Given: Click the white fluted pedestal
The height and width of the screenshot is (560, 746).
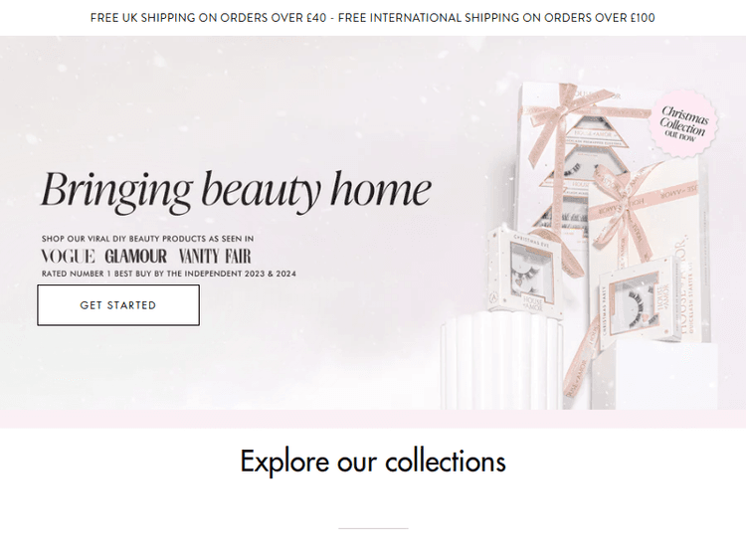Looking at the screenshot, I should [x=501, y=360].
